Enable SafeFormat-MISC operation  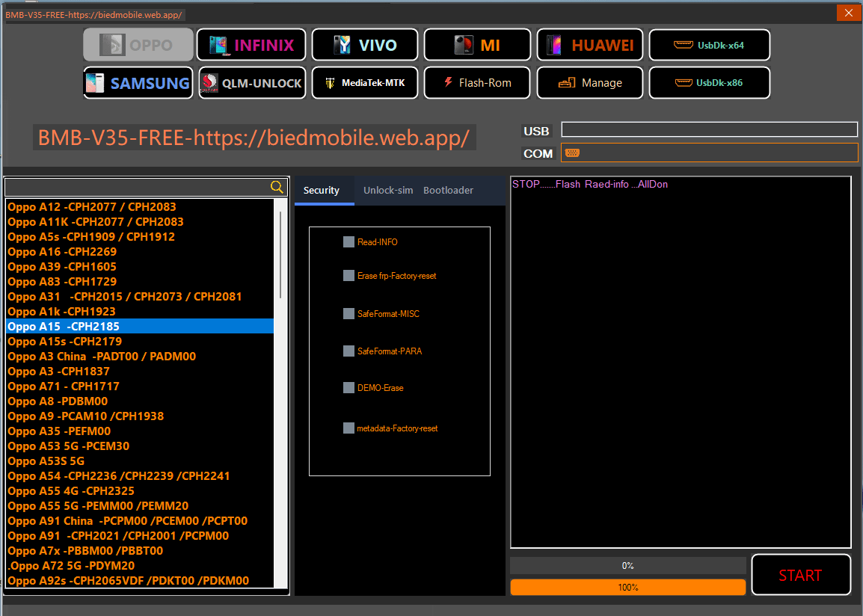coord(348,314)
